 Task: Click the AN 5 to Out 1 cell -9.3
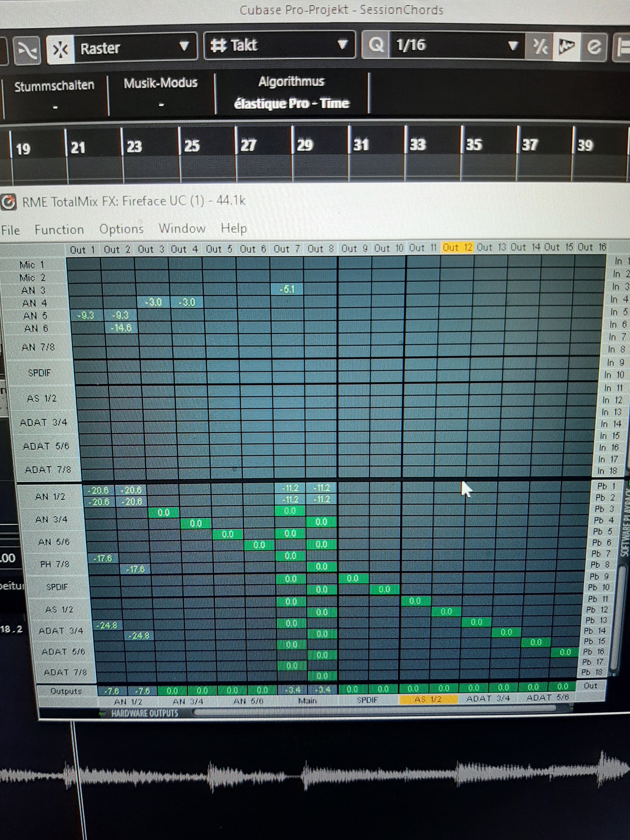point(86,316)
